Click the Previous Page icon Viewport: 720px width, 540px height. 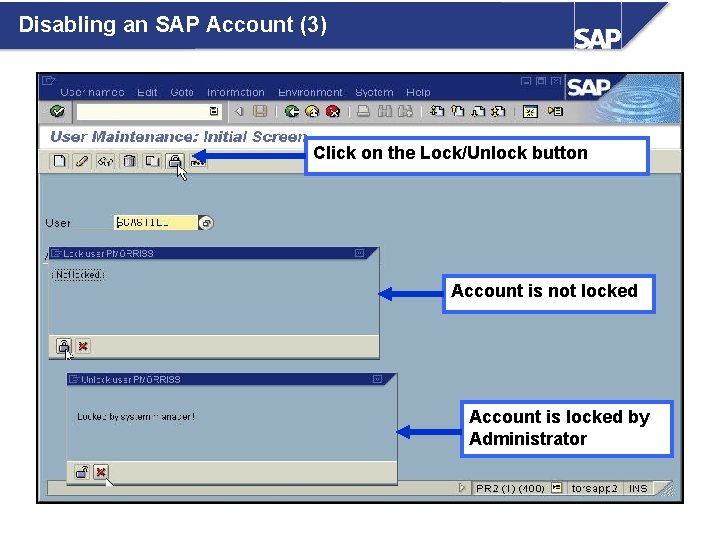(457, 111)
